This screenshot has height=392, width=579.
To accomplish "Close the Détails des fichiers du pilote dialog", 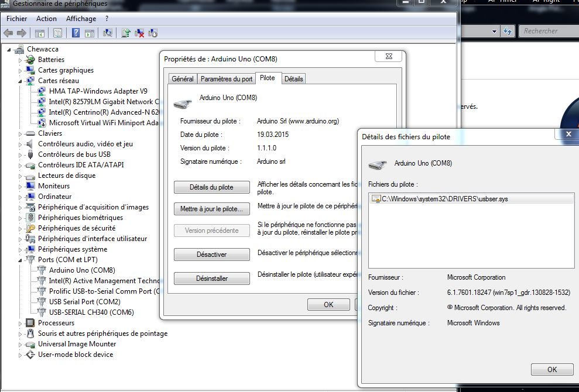I will [x=568, y=134].
